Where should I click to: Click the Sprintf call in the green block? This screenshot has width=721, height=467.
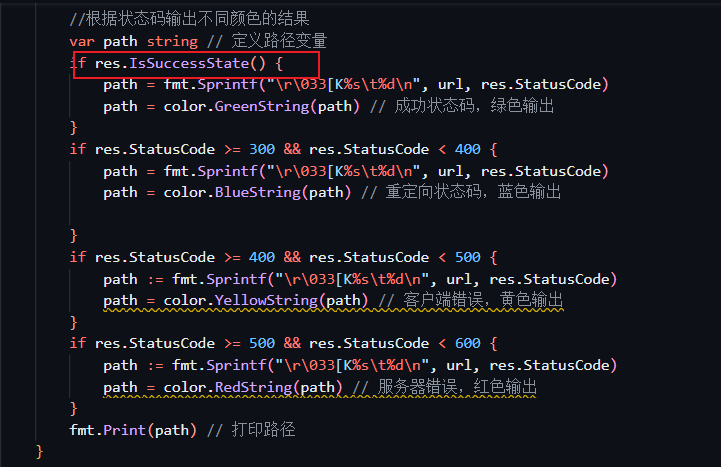(228, 85)
